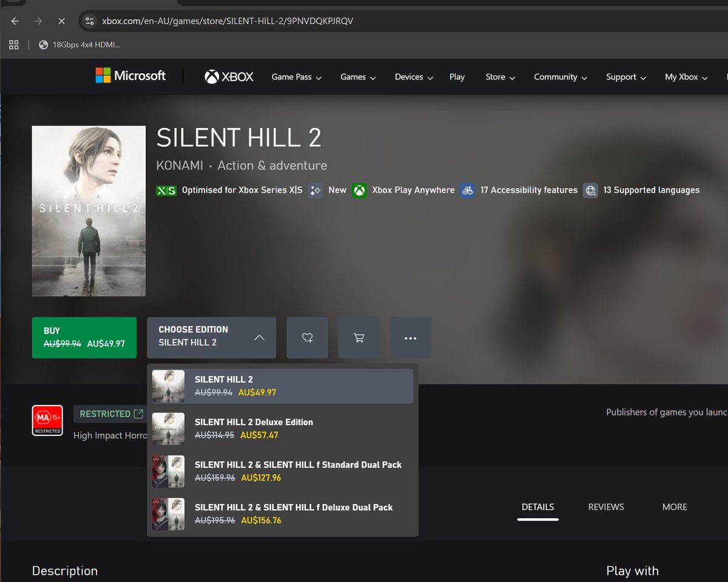Click the 17 Accessibility features icon
This screenshot has width=728, height=582.
coord(467,190)
